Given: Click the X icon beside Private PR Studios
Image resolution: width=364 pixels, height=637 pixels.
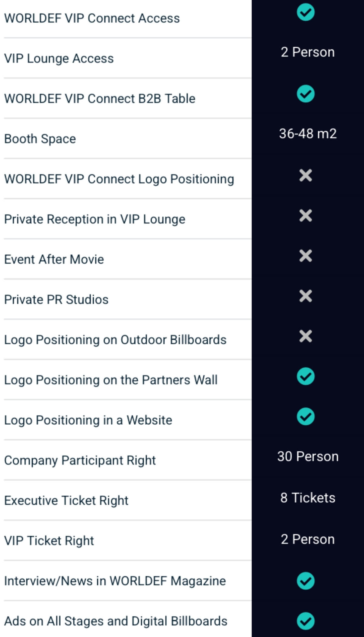Looking at the screenshot, I should click(305, 296).
